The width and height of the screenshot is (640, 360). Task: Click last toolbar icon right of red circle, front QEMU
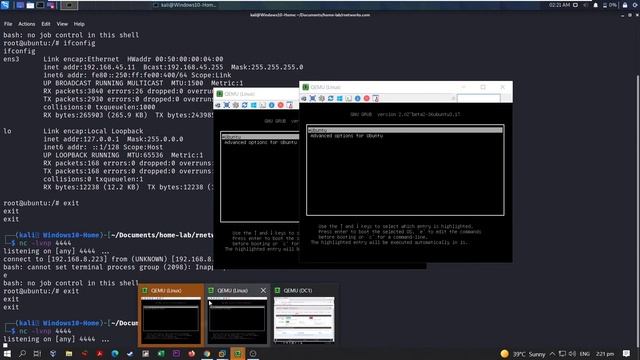pos(376,98)
